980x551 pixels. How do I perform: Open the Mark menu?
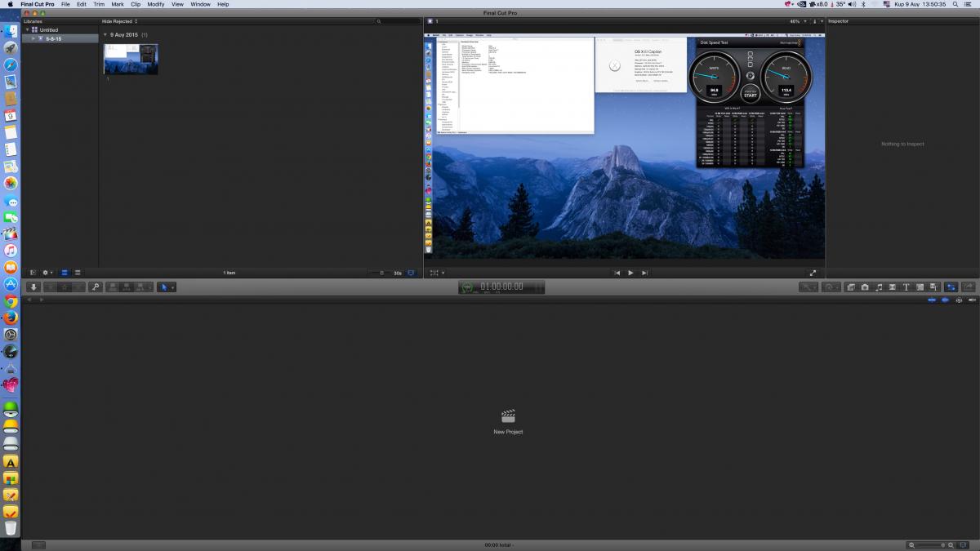(118, 4)
